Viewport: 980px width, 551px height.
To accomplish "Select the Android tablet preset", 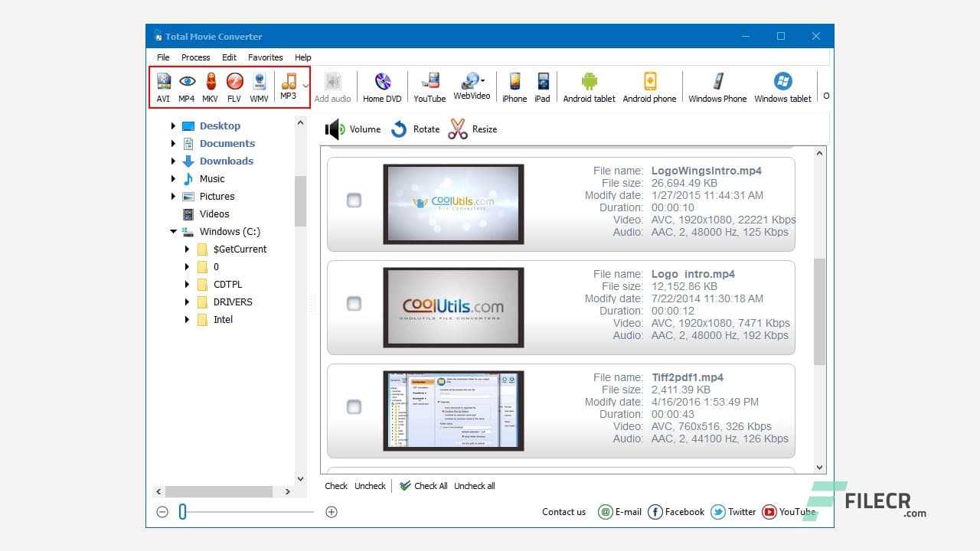I will click(x=589, y=86).
